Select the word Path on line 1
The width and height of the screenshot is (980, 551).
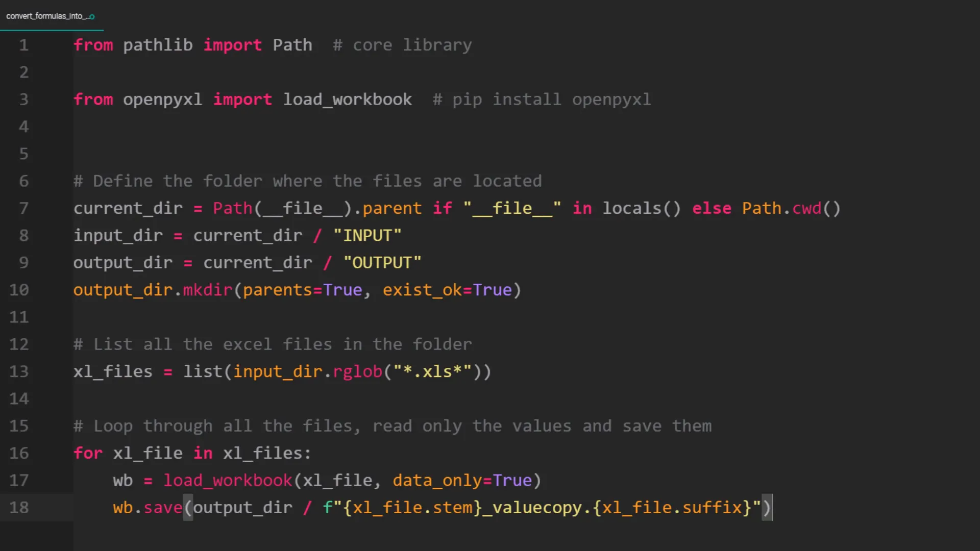(x=292, y=45)
